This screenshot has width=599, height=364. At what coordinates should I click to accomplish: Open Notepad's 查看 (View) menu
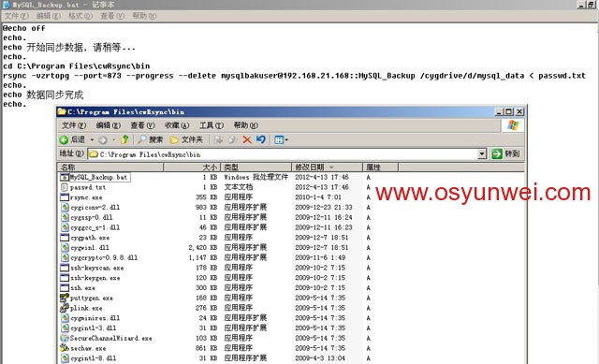112,16
